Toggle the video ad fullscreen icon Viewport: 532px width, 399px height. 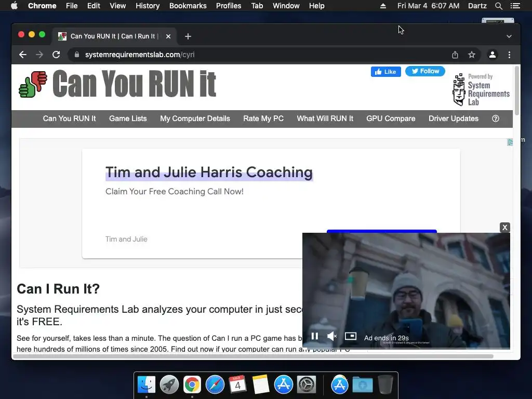tap(351, 336)
